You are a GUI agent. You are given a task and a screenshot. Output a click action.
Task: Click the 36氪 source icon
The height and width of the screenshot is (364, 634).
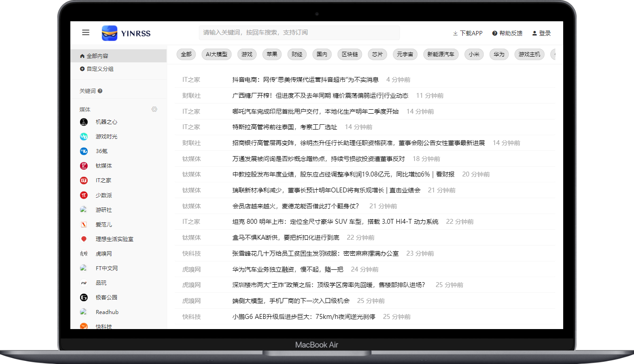[x=84, y=151]
